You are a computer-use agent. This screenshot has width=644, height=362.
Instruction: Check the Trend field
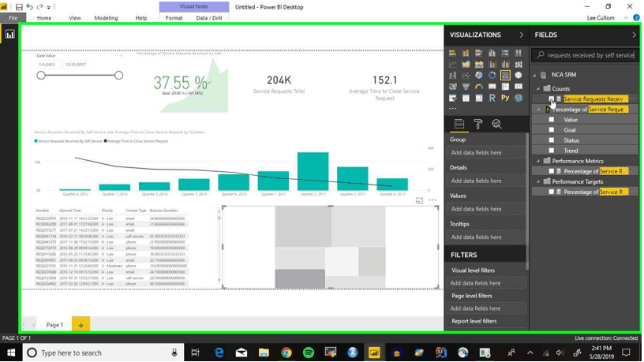click(551, 150)
